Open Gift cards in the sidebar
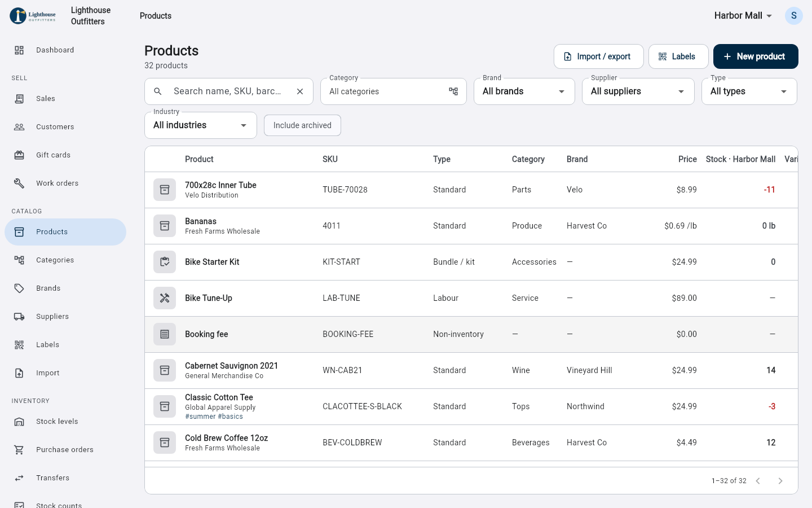Viewport: 812px width, 508px height. pyautogui.click(x=65, y=155)
